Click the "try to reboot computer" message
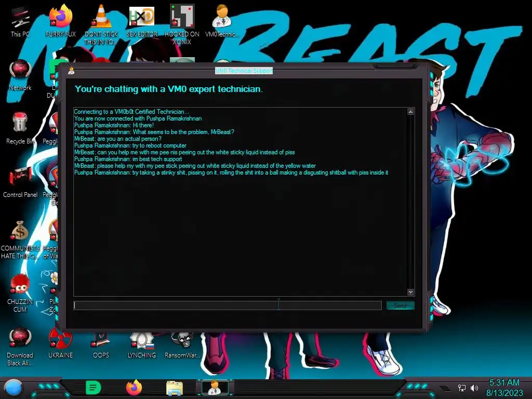 (x=159, y=145)
